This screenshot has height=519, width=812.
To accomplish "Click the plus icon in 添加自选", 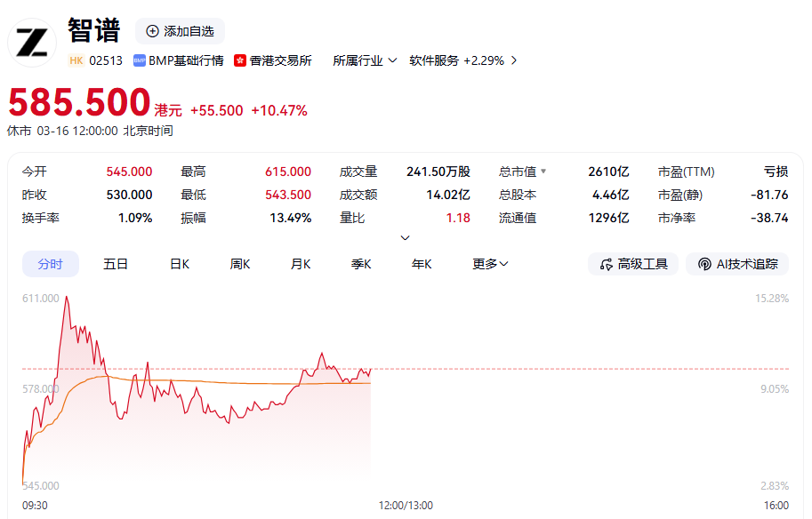I will [x=152, y=31].
